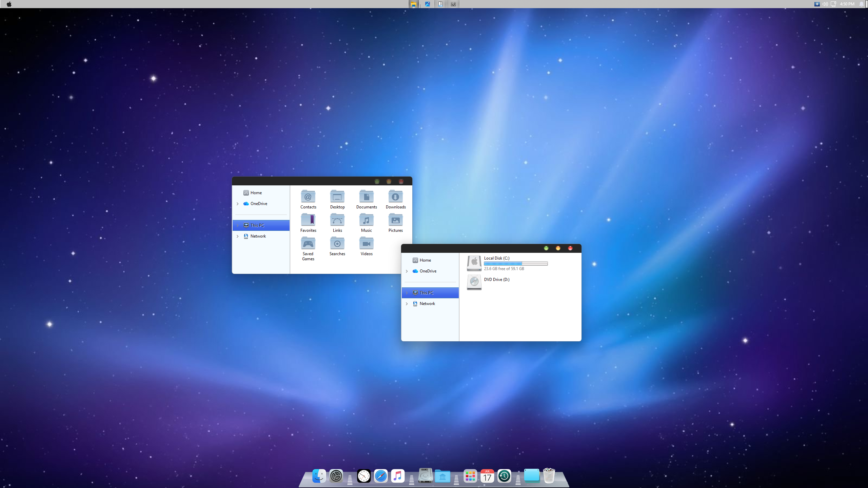Click the Launchpad grid icon in dock
This screenshot has height=488, width=868.
pos(470,476)
